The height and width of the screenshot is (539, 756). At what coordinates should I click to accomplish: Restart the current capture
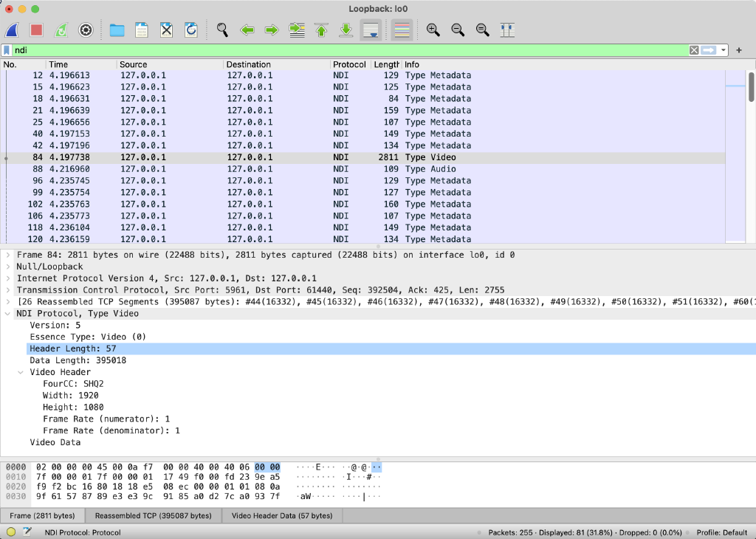[x=61, y=30]
